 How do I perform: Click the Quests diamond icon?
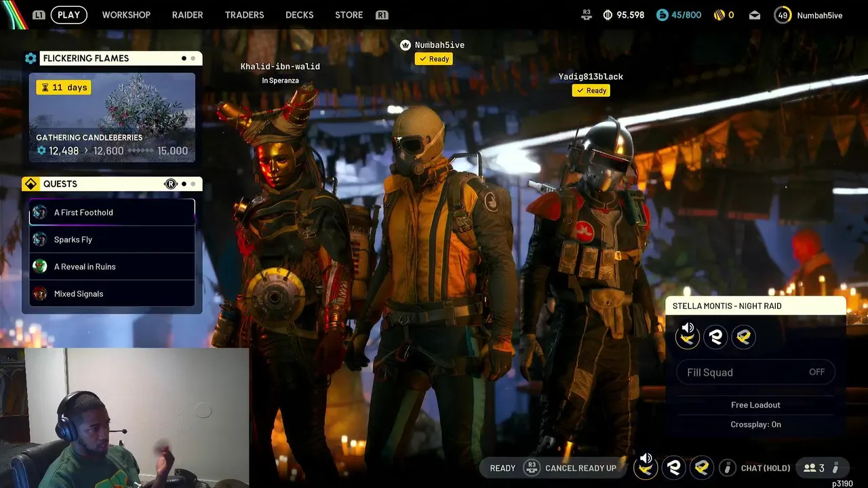(x=31, y=184)
